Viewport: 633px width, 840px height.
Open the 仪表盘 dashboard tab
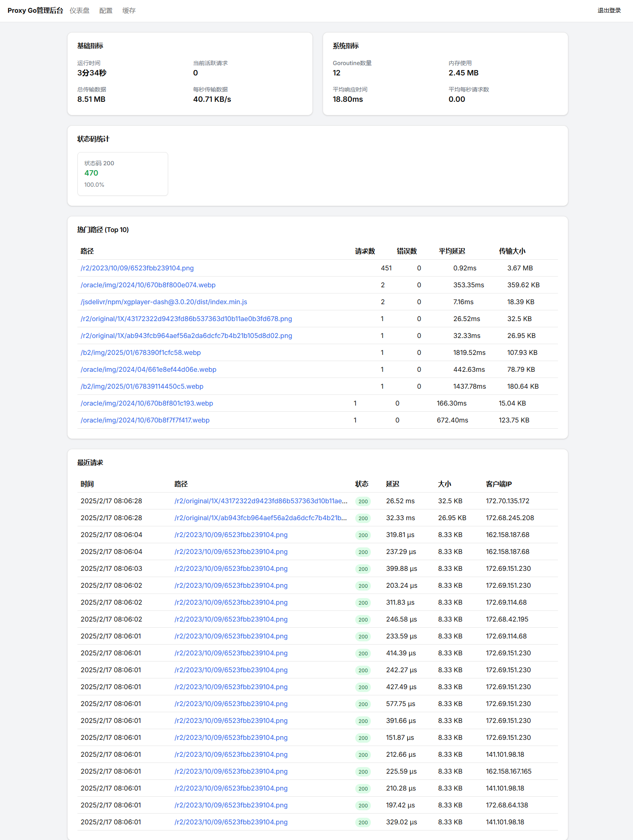(x=79, y=11)
